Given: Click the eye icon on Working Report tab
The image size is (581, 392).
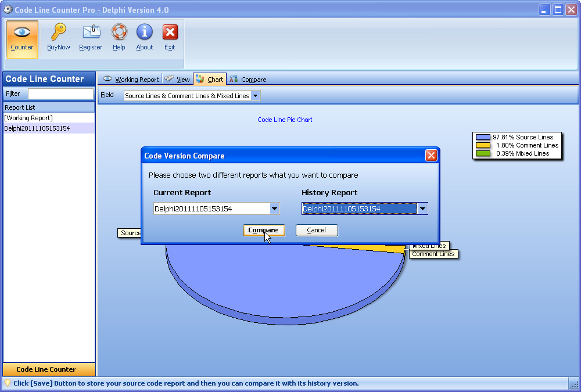Looking at the screenshot, I should [106, 79].
